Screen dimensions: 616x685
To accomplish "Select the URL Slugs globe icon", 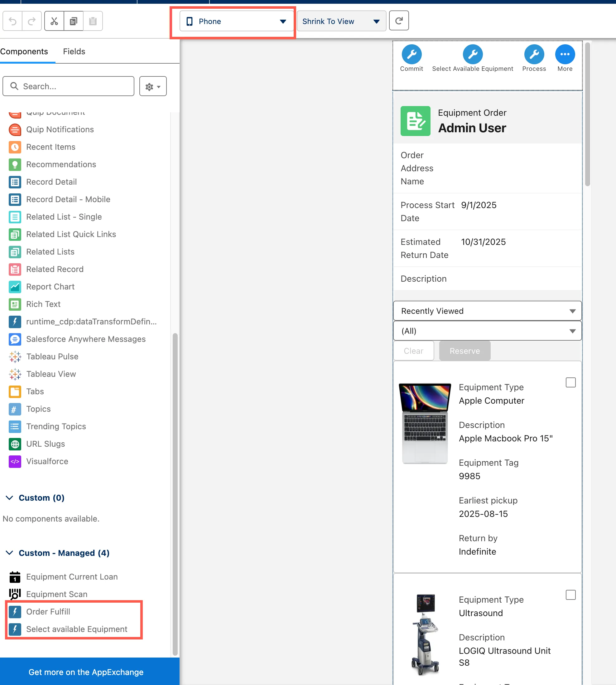I will (x=15, y=444).
